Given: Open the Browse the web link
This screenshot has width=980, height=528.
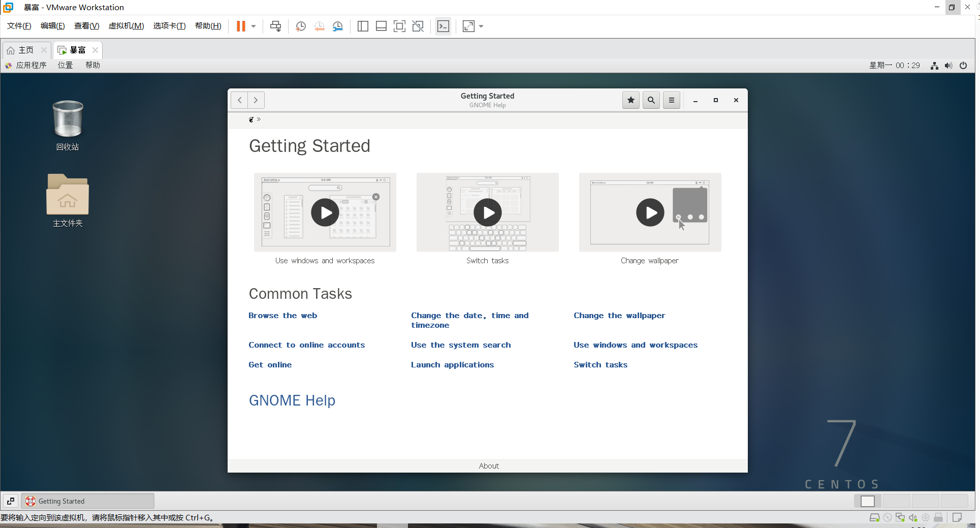Looking at the screenshot, I should (x=283, y=316).
